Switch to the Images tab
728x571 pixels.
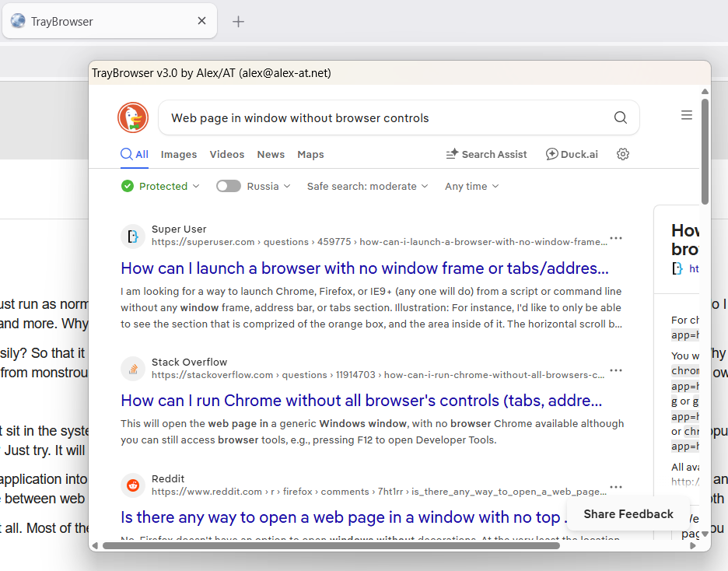point(179,154)
